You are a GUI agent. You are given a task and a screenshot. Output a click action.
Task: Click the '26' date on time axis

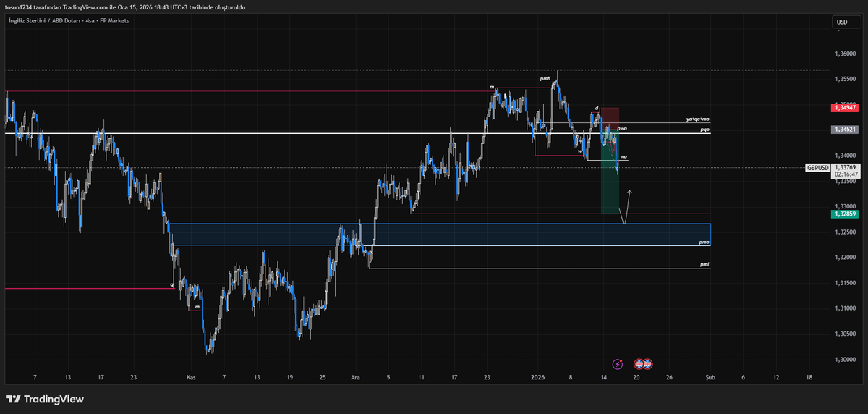click(670, 377)
